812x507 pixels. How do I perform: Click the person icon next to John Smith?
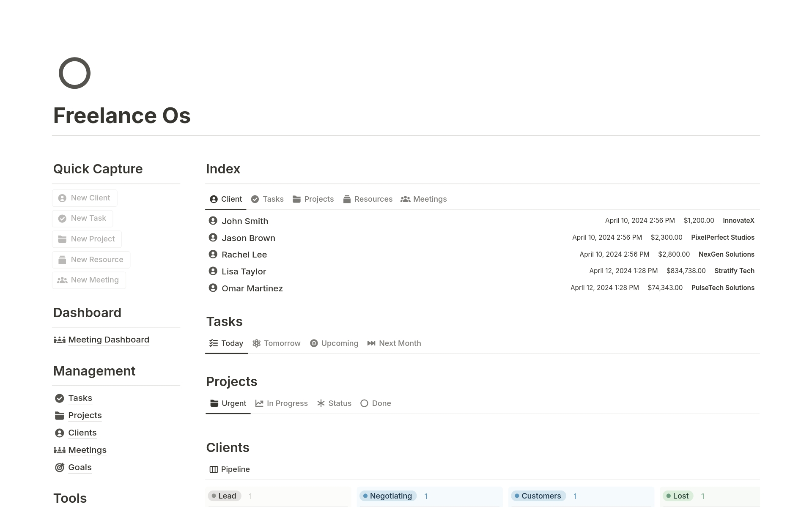point(213,221)
